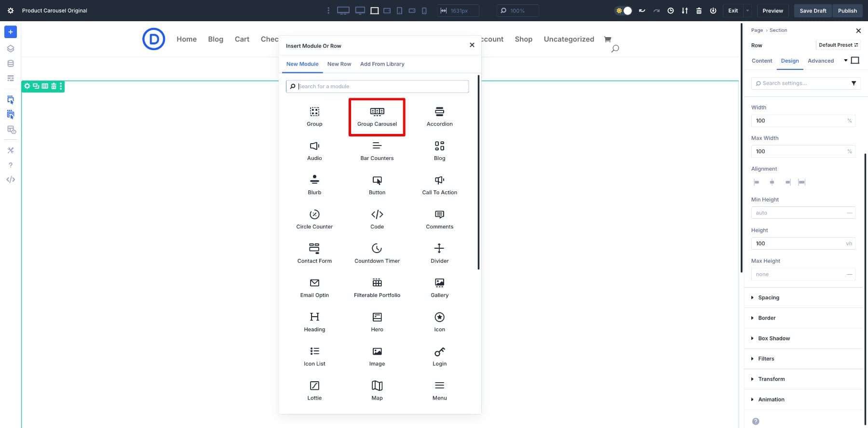Delete the row using green toolbar trash
This screenshot has height=428, width=868.
54,86
